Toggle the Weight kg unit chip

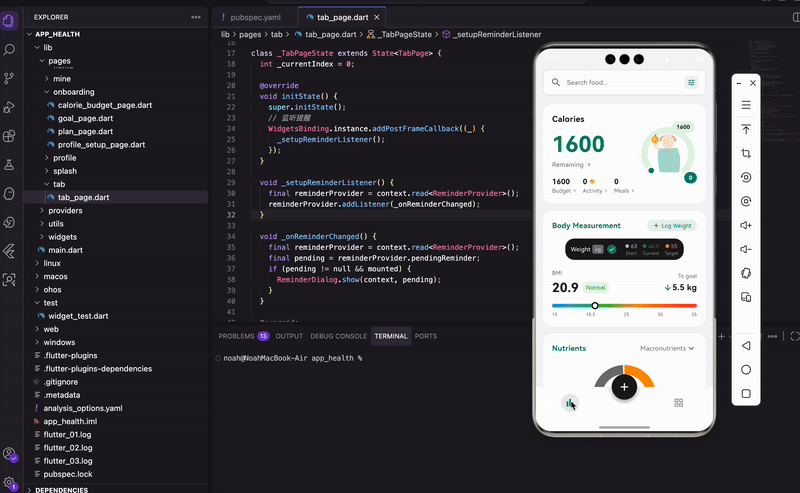(597, 249)
